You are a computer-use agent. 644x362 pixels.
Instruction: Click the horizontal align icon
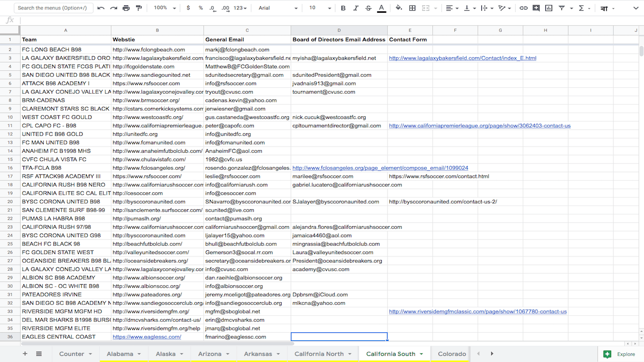coord(449,8)
